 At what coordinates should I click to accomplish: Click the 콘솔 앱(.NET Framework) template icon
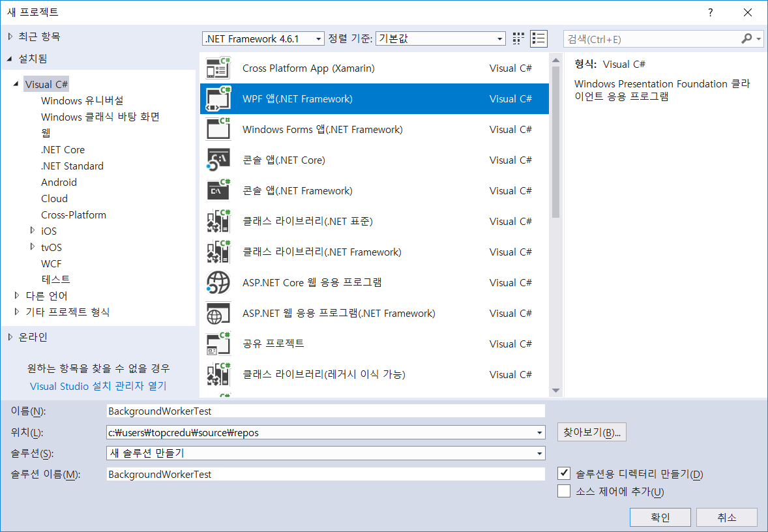coord(218,190)
